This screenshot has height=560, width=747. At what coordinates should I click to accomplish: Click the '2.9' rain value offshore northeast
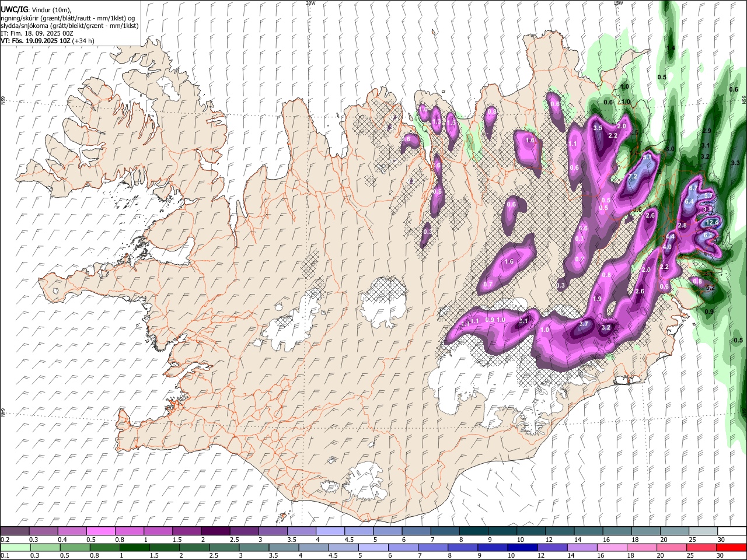point(707,131)
